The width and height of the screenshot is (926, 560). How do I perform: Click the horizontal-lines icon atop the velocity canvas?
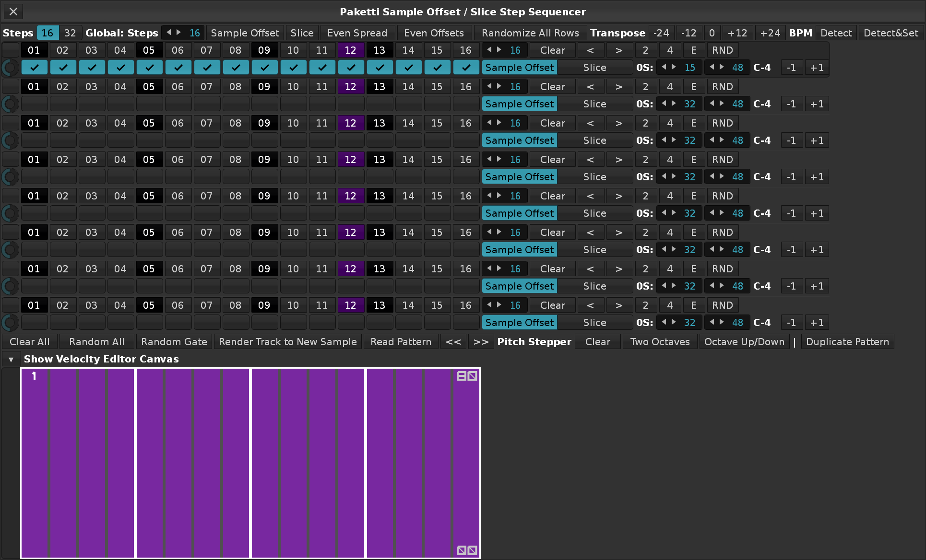coord(461,376)
